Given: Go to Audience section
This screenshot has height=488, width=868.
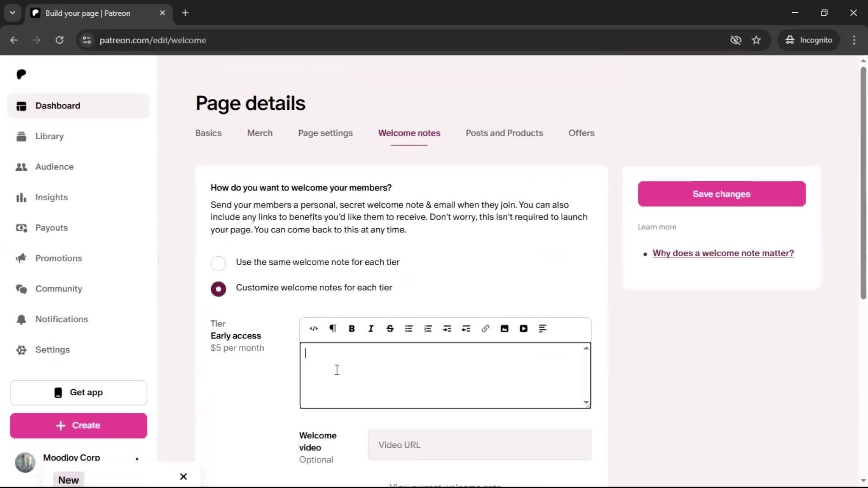Looking at the screenshot, I should click(x=78, y=167).
